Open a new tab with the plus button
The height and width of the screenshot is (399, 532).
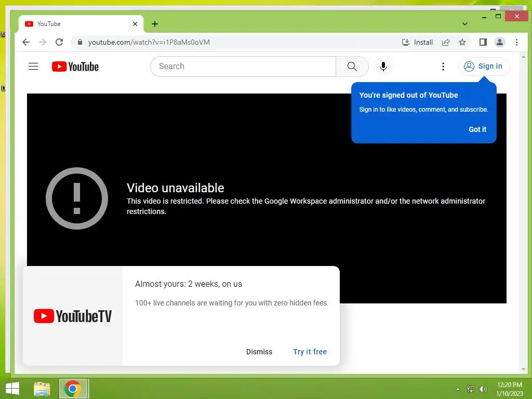155,24
